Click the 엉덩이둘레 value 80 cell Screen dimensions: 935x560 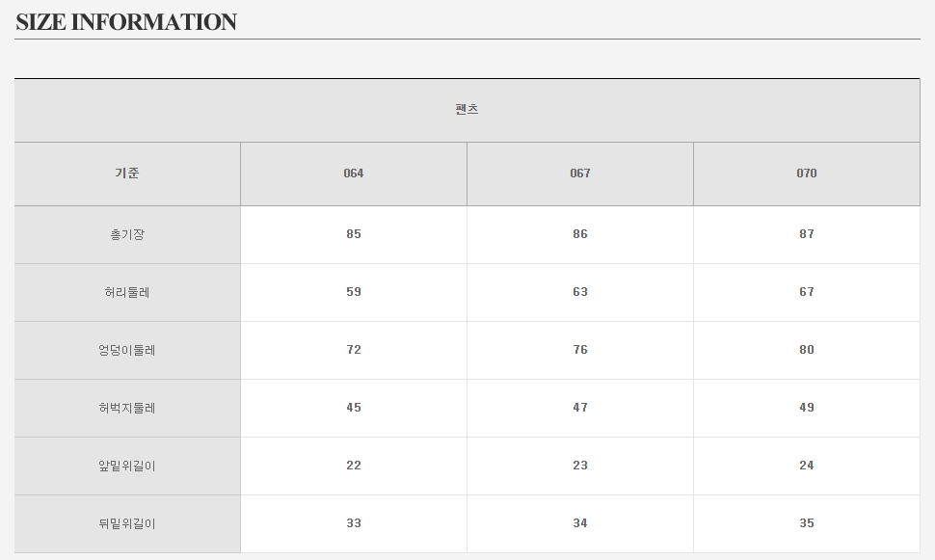(x=807, y=350)
